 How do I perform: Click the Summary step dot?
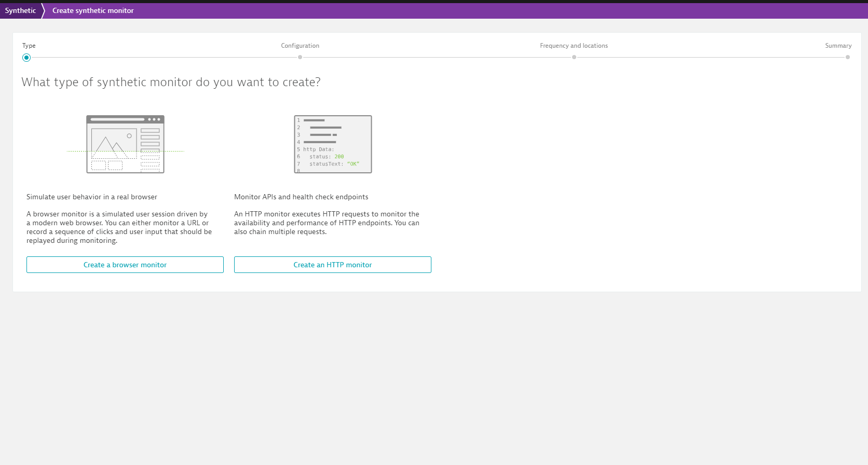click(x=847, y=57)
